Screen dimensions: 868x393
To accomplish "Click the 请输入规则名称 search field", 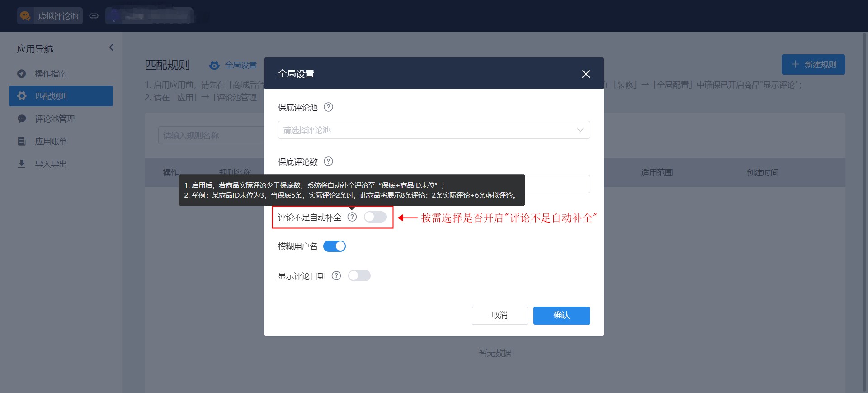I will pyautogui.click(x=211, y=135).
